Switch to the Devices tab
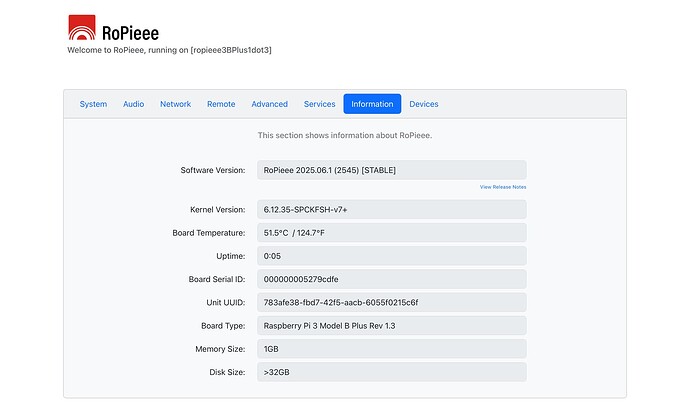The image size is (690, 402). click(424, 104)
